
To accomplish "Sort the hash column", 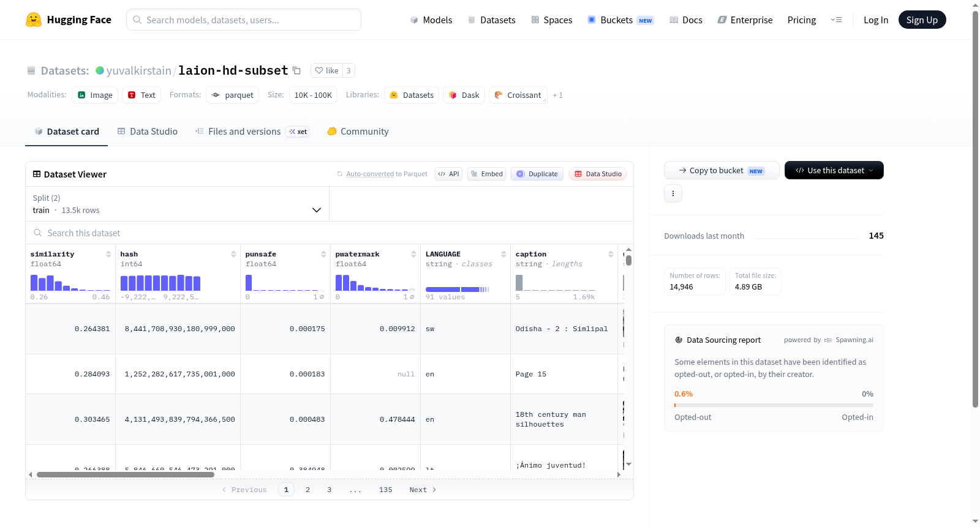I will (x=233, y=254).
